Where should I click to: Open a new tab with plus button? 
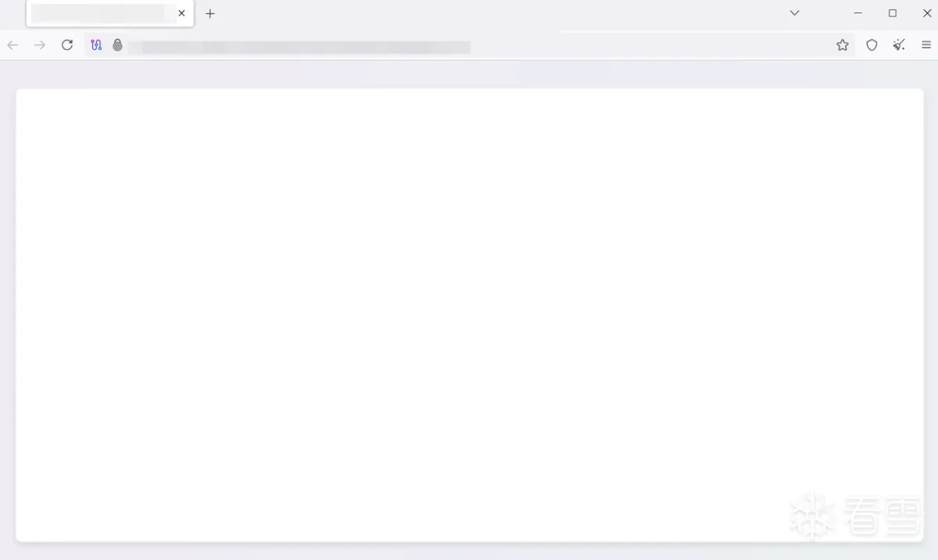click(209, 13)
